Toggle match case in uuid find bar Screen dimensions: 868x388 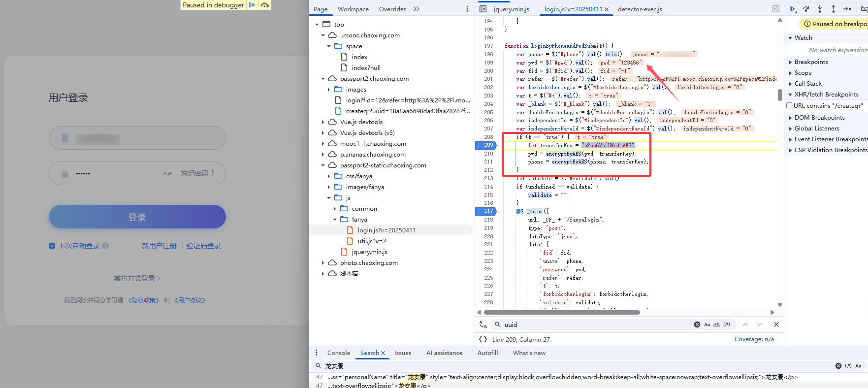tap(707, 324)
